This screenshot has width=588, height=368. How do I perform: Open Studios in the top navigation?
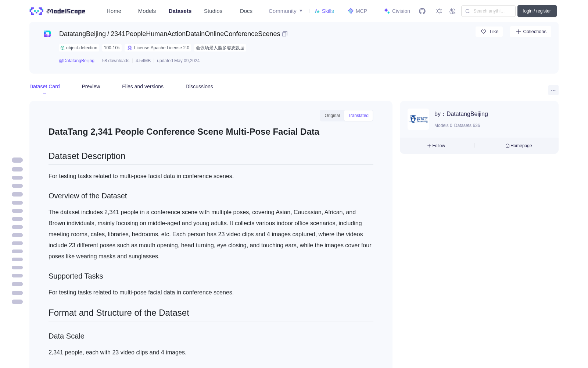pos(213,11)
